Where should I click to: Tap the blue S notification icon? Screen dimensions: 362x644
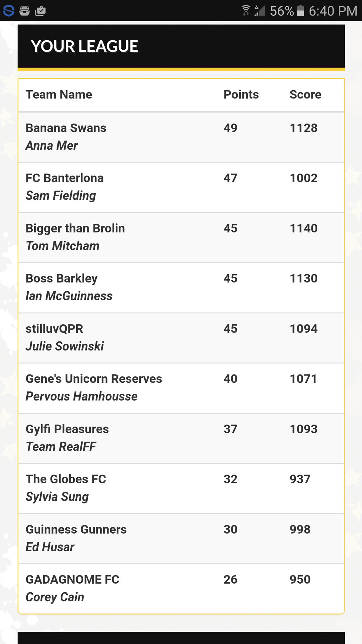click(x=8, y=11)
